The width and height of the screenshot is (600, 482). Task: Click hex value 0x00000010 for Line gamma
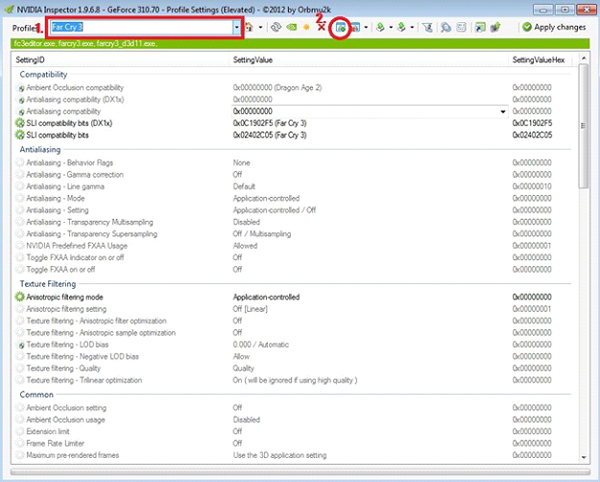[x=532, y=186]
